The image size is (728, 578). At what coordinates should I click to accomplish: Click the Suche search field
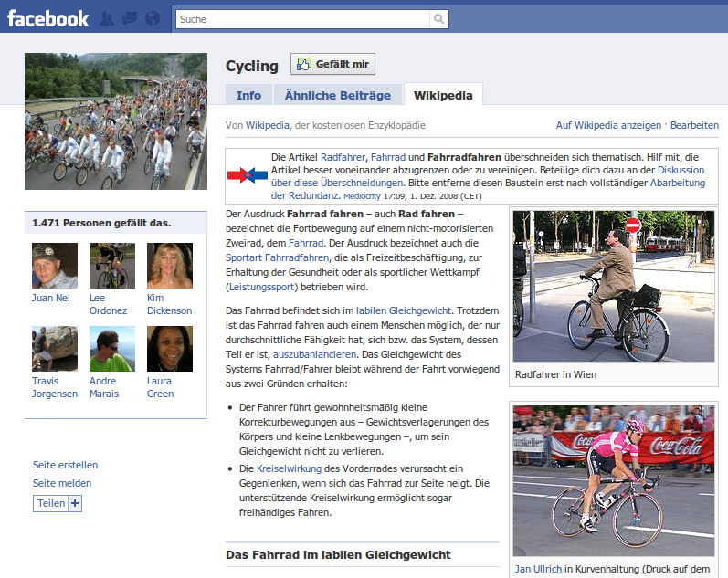(x=302, y=19)
